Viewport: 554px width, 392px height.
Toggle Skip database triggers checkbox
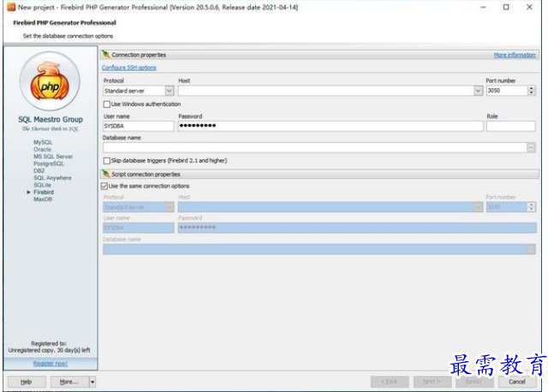point(107,161)
